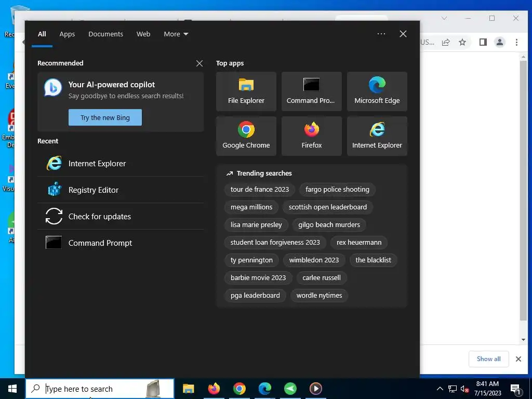
Task: Select the All search tab
Action: coord(42,34)
